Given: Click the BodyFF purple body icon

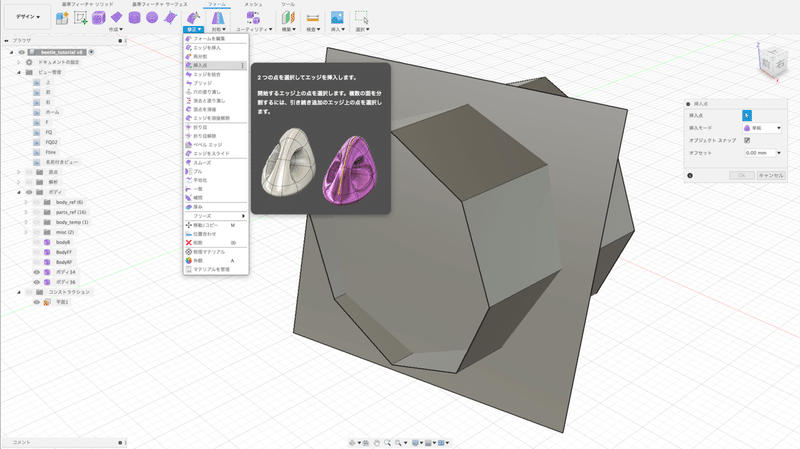Looking at the screenshot, I should (x=47, y=252).
